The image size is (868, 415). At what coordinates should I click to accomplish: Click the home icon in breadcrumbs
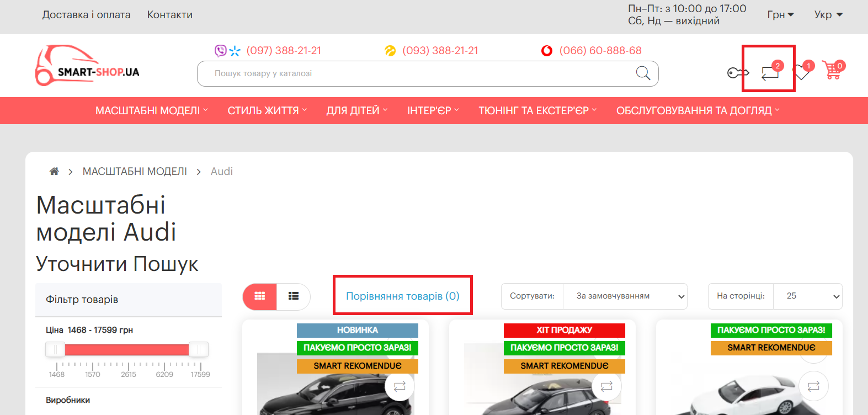tap(54, 172)
